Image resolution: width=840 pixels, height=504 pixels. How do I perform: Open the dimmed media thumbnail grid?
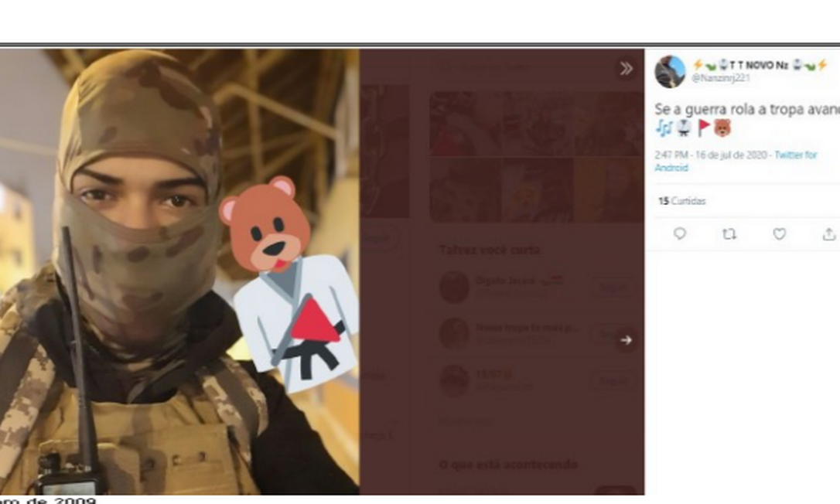pyautogui.click(x=536, y=156)
